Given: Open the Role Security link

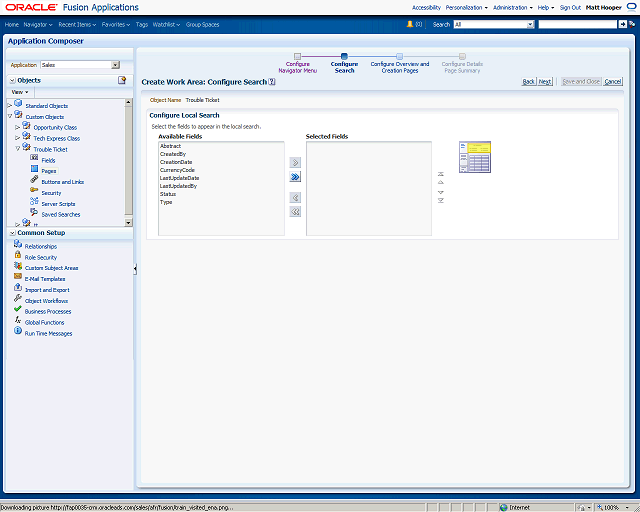Looking at the screenshot, I should pos(41,258).
